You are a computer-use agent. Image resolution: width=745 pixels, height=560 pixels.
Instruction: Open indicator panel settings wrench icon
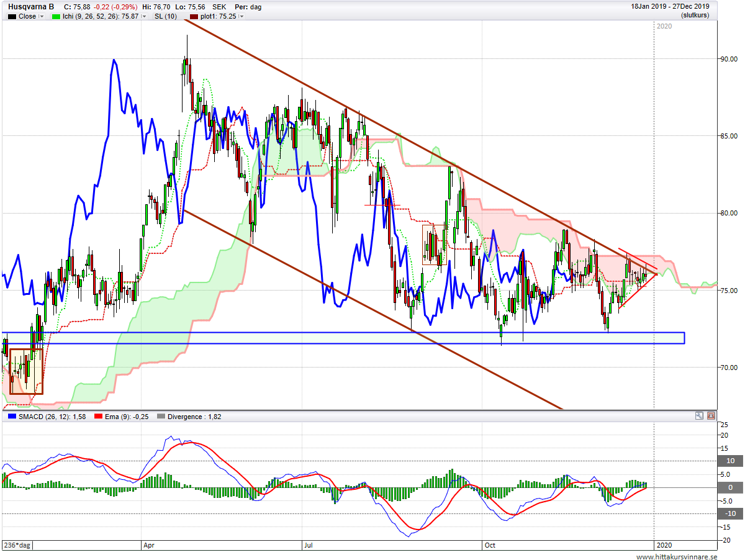pyautogui.click(x=700, y=416)
